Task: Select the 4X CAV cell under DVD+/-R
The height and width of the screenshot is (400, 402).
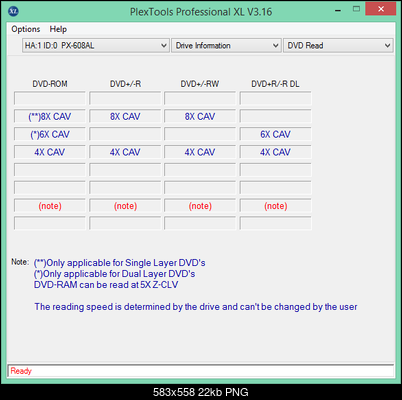Action: point(125,152)
